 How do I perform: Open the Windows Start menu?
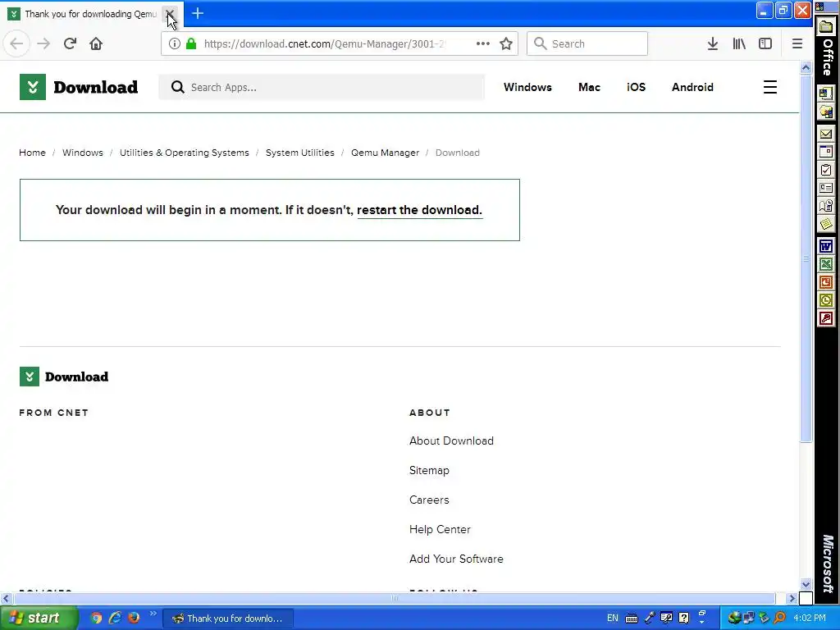(39, 619)
